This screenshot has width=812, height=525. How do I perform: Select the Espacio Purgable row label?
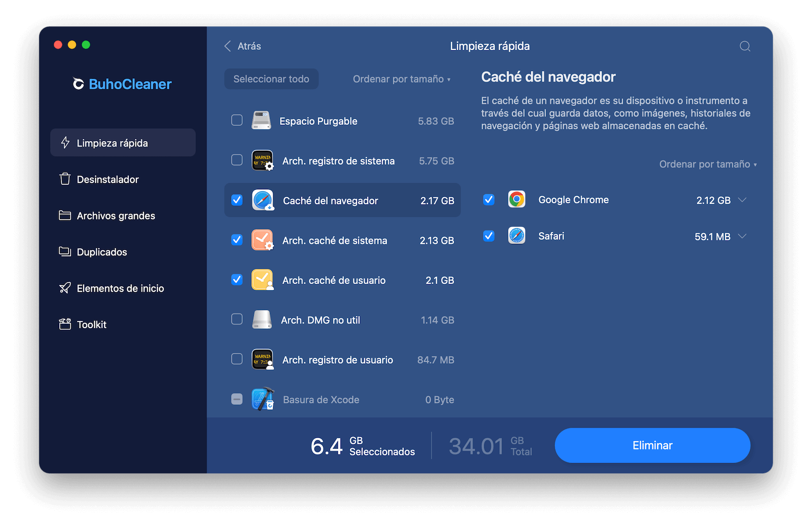click(x=318, y=121)
